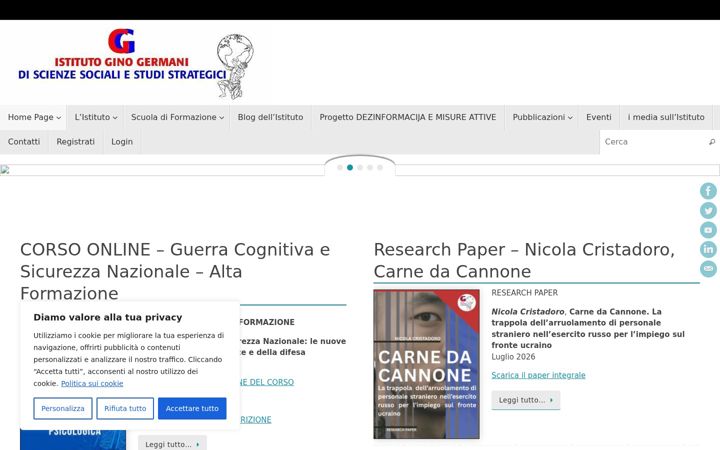Open I media sull'Istituto menu item
720x450 pixels.
pos(666,117)
